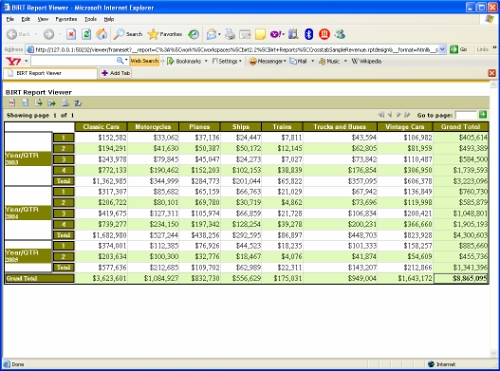Click the Run report parameters icon
This screenshot has height=371, width=500.
tap(25, 103)
